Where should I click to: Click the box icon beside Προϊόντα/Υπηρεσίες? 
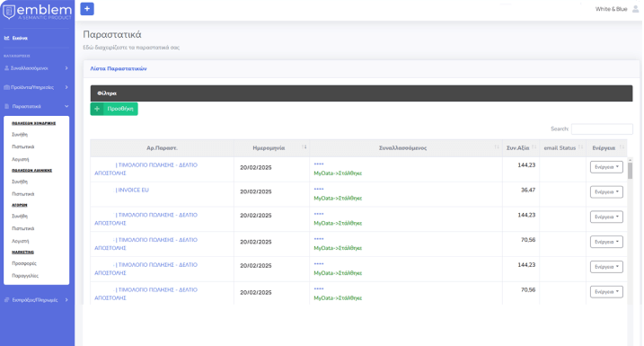point(6,87)
